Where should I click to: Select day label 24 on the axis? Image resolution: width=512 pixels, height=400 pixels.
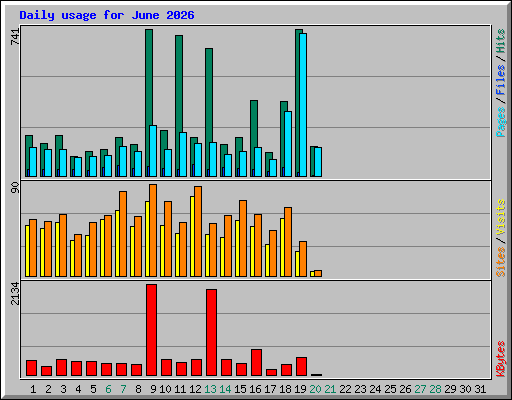click(x=375, y=389)
